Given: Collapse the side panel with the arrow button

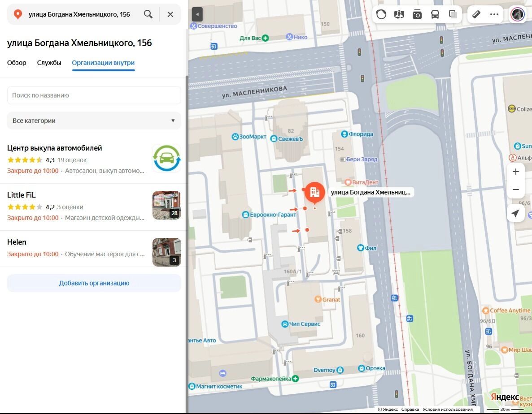Looking at the screenshot, I should [197, 15].
